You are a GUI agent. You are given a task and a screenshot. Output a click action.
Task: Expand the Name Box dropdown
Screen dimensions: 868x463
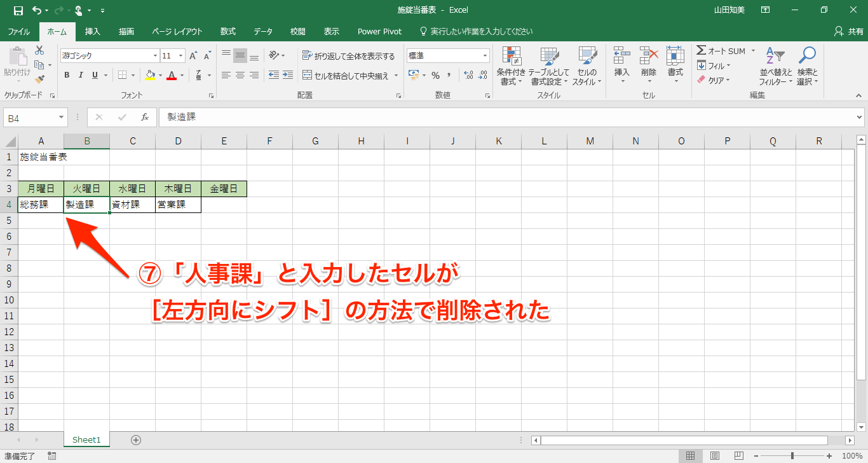(x=62, y=117)
